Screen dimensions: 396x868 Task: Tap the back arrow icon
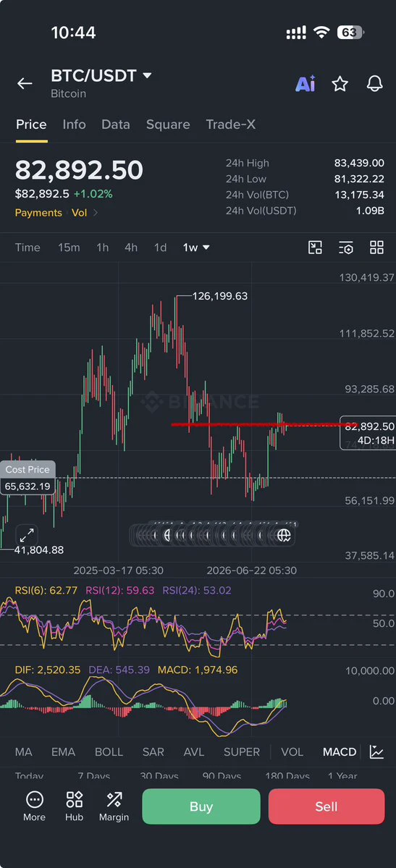(x=25, y=83)
